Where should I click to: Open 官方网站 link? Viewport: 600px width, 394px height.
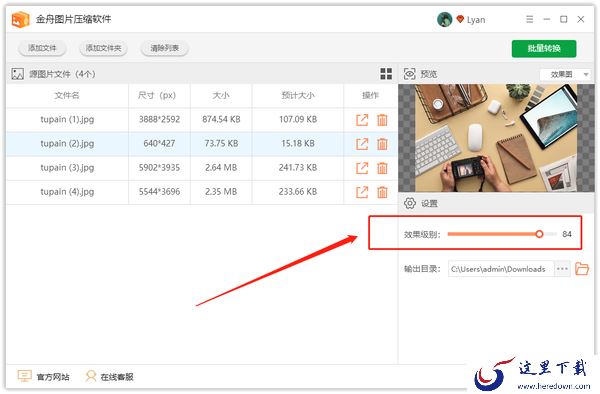[53, 377]
